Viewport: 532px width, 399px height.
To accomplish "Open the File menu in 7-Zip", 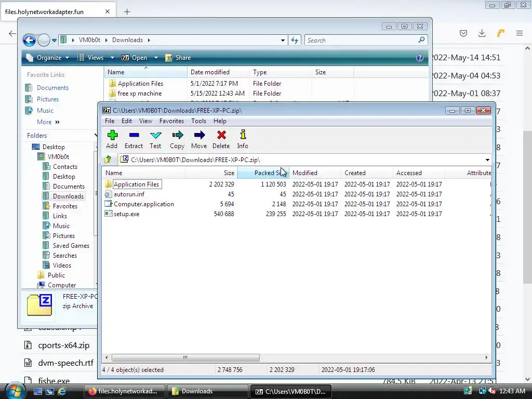I will pos(110,121).
